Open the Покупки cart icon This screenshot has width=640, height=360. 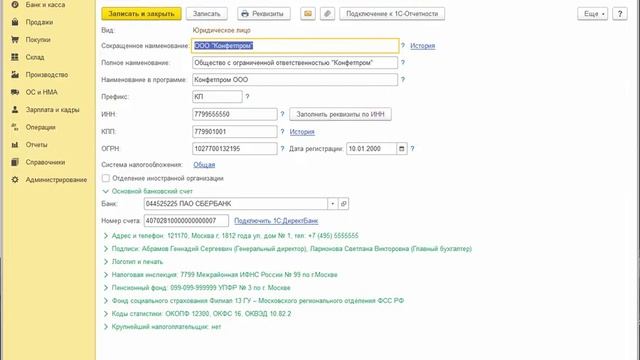pyautogui.click(x=15, y=40)
